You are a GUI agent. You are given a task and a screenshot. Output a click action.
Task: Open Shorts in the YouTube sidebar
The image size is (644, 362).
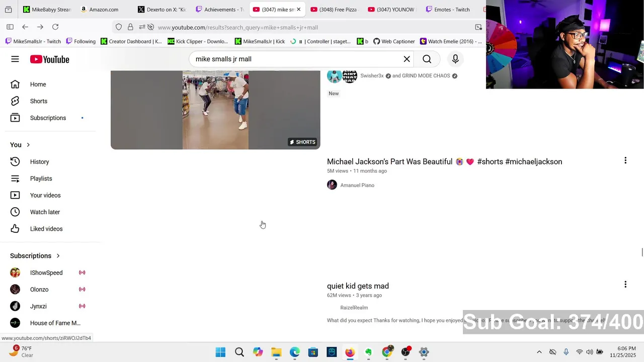point(50,101)
